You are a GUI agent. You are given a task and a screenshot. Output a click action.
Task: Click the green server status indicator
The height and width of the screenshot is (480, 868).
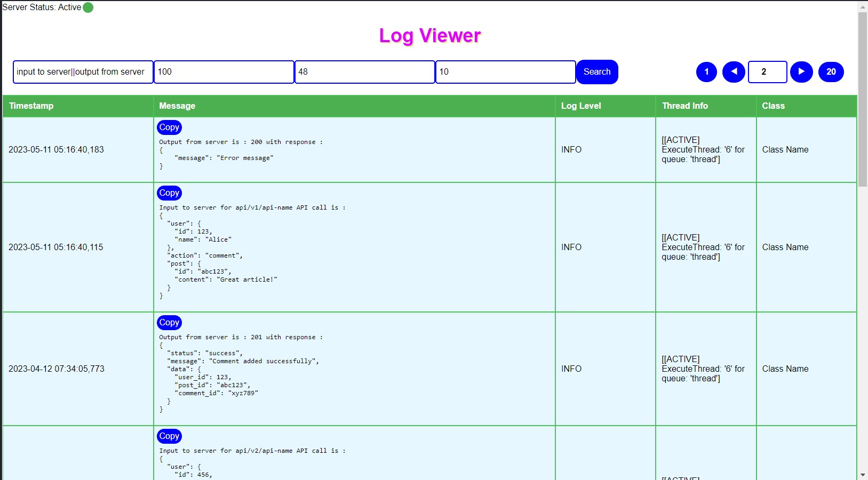click(88, 7)
